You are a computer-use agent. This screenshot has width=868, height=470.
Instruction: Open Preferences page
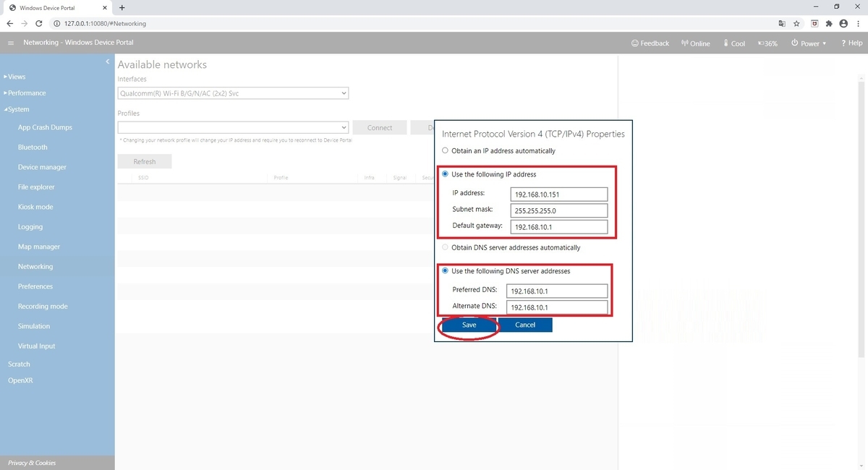point(35,286)
